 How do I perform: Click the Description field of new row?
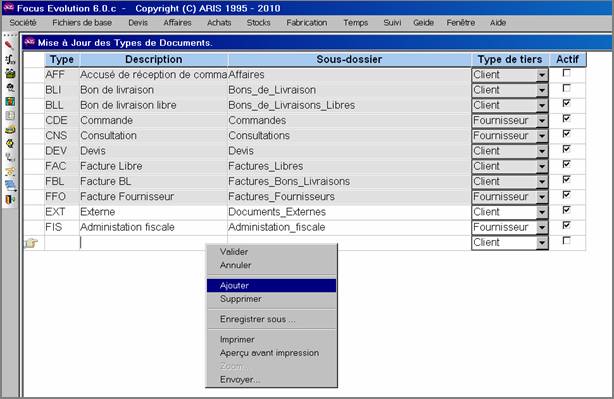click(x=154, y=243)
